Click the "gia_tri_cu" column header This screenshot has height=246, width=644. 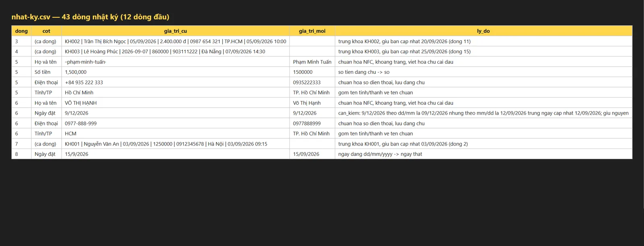pos(175,31)
